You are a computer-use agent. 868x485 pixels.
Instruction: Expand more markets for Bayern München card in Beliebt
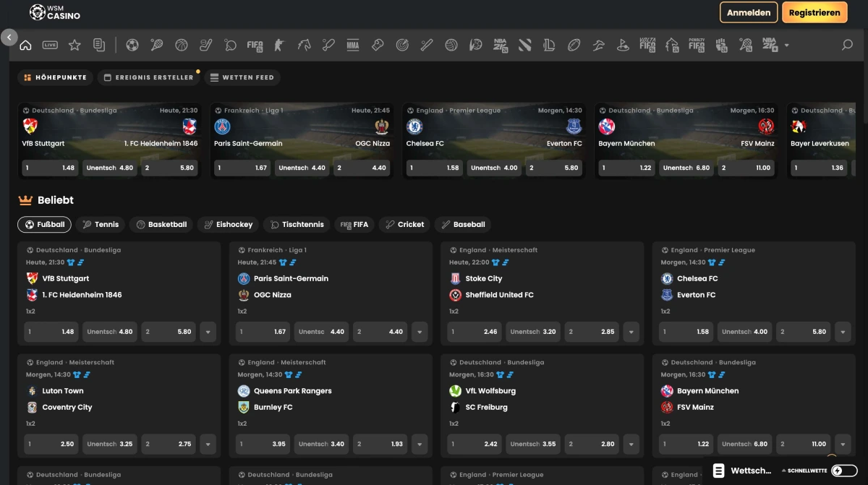pyautogui.click(x=843, y=444)
